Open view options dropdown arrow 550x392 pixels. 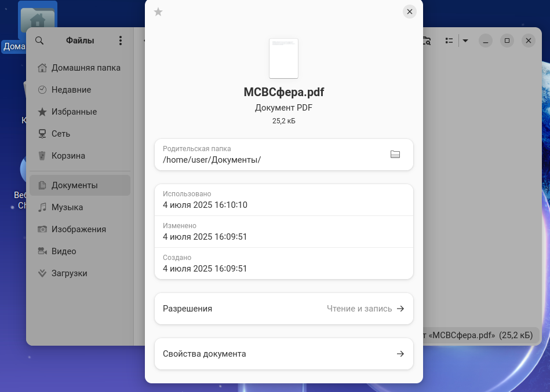(465, 41)
